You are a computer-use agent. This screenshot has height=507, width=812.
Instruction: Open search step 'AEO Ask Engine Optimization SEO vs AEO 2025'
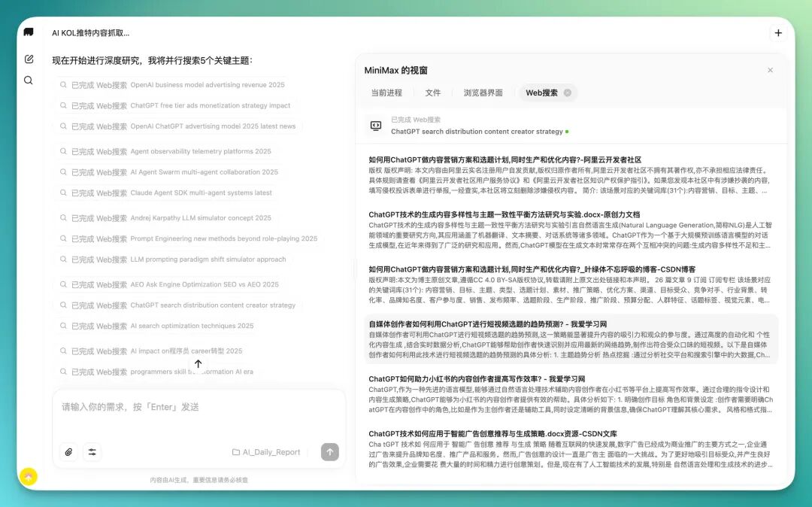tap(169, 284)
